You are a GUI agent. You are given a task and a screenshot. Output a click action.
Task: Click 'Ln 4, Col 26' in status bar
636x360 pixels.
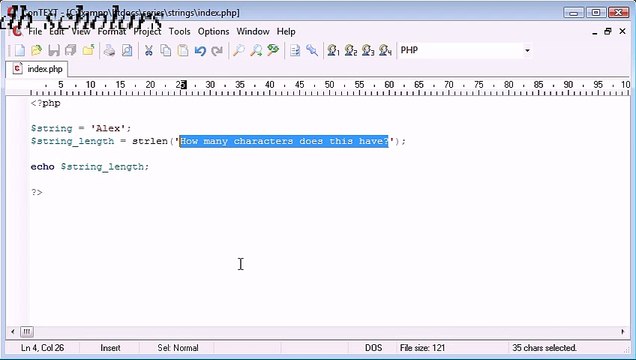coord(43,348)
